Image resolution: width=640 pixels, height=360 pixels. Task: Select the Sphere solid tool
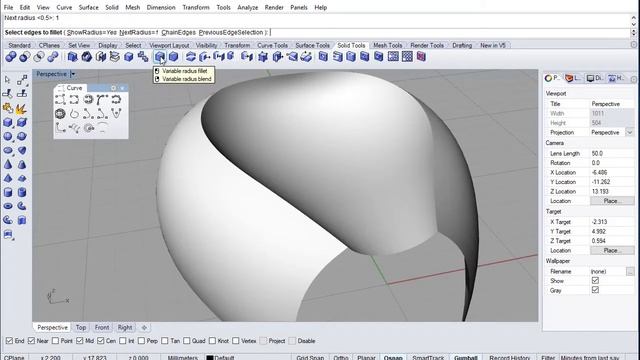coord(7,136)
